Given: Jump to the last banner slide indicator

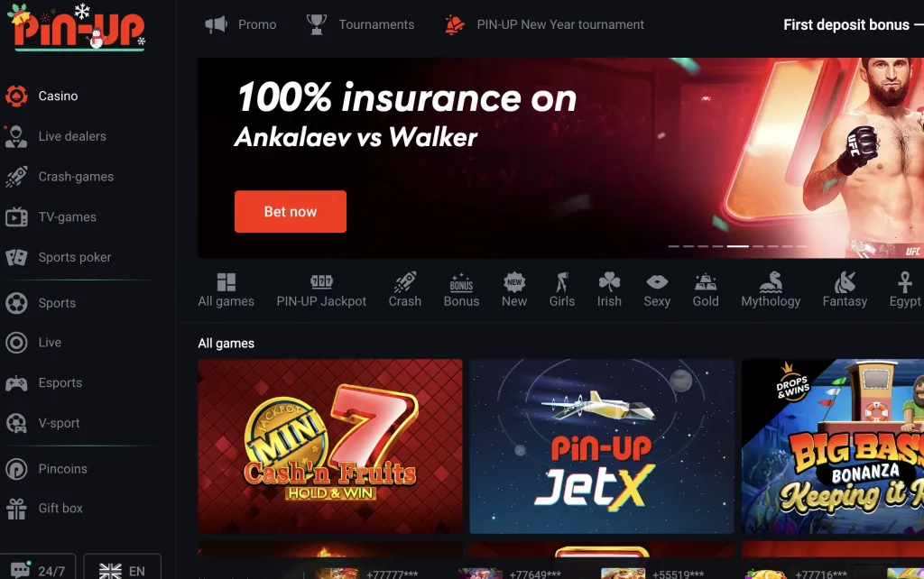Looking at the screenshot, I should pos(801,246).
